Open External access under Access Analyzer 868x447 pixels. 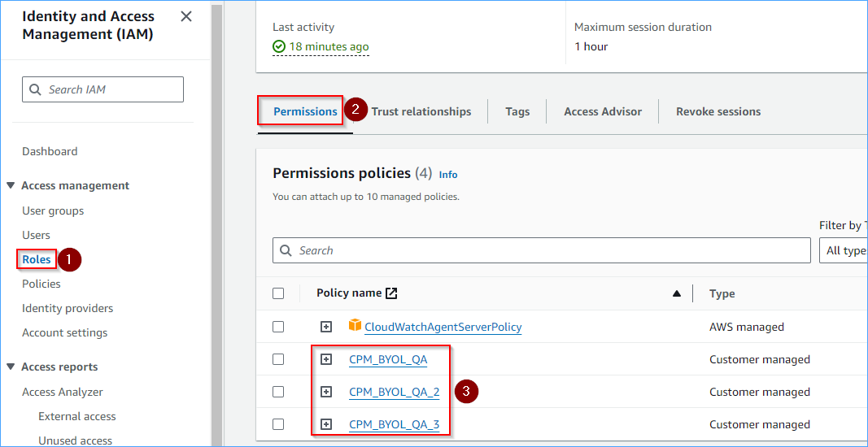coord(77,417)
